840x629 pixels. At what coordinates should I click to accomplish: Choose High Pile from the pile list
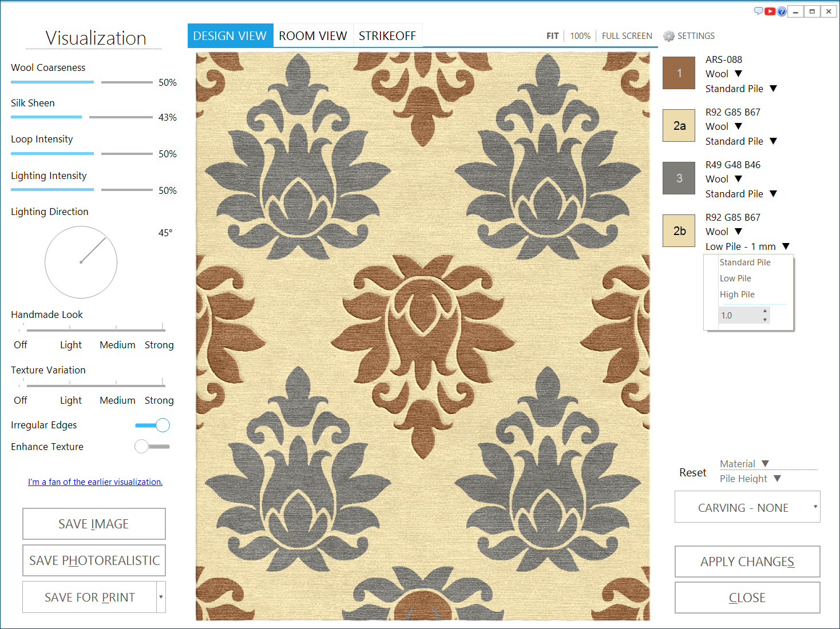pos(737,294)
